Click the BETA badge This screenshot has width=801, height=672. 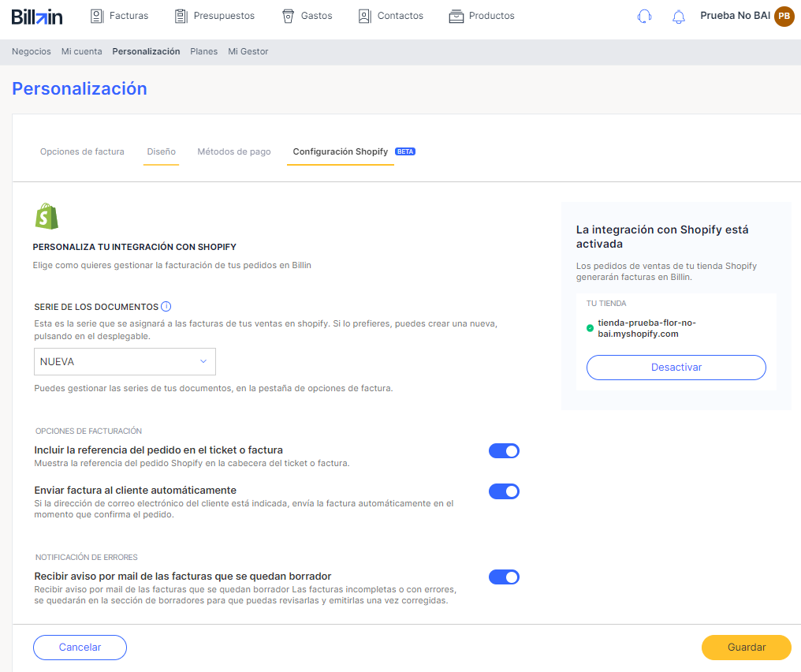(405, 151)
